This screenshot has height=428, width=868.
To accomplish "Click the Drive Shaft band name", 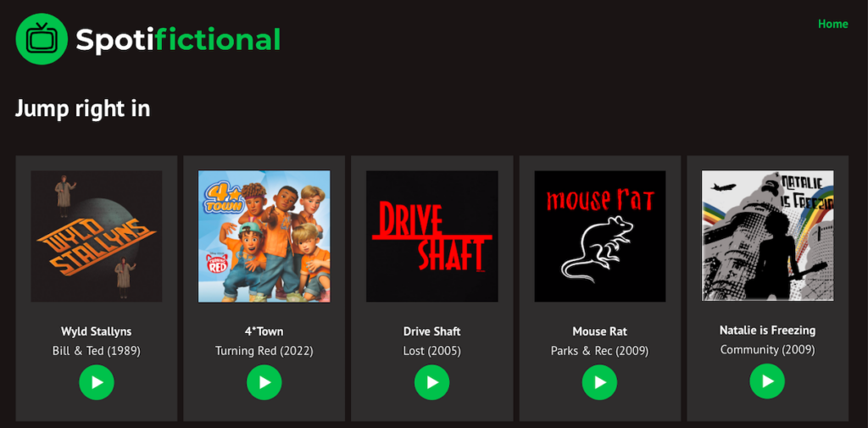I will click(x=432, y=331).
